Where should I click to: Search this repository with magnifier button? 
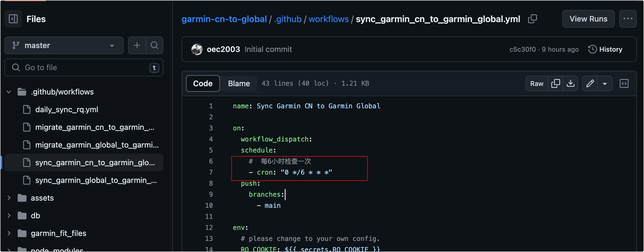pos(155,45)
